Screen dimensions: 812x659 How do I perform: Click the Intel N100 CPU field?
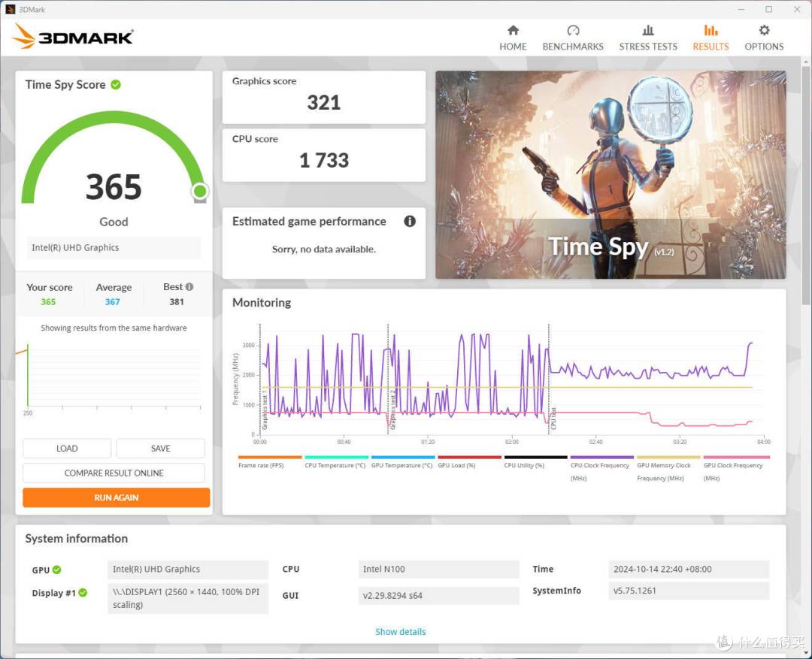[x=438, y=569]
